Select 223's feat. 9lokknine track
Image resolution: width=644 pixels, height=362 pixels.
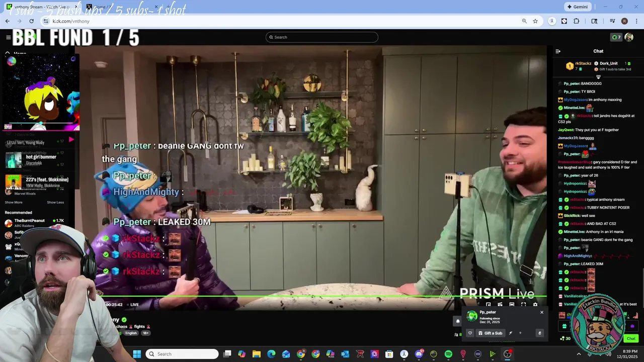40,182
